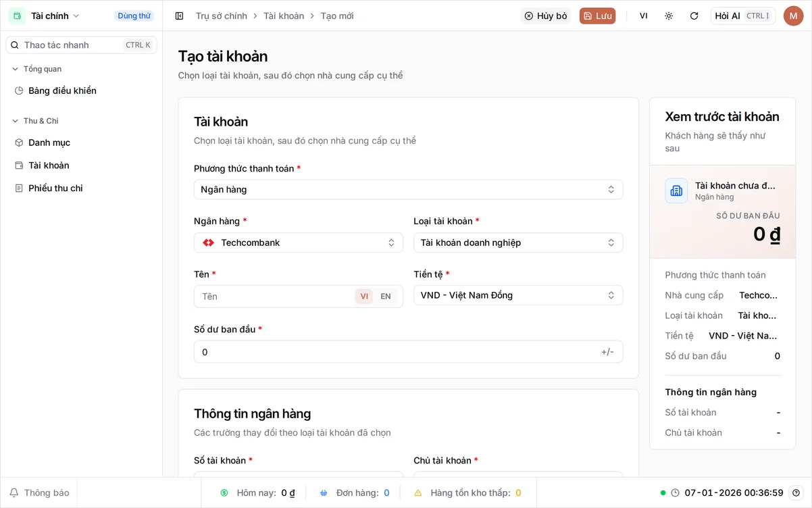Click the Lưu save button
The width and height of the screenshot is (812, 508).
[597, 16]
